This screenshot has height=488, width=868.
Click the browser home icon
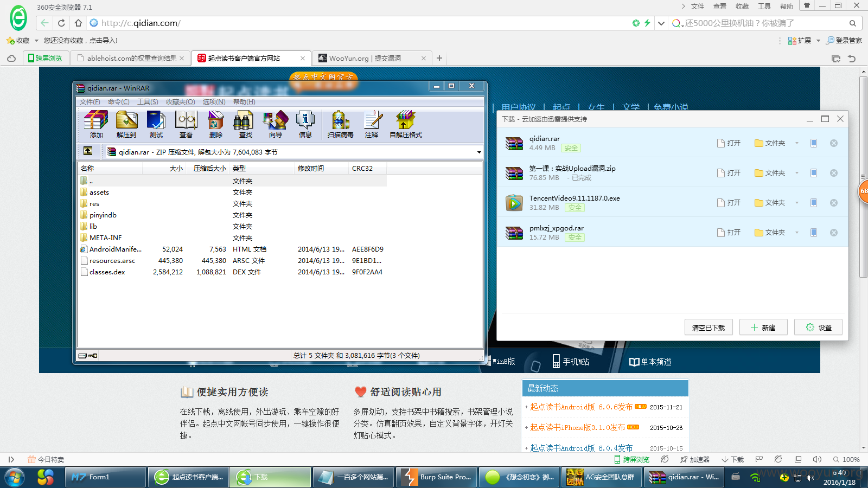click(78, 23)
